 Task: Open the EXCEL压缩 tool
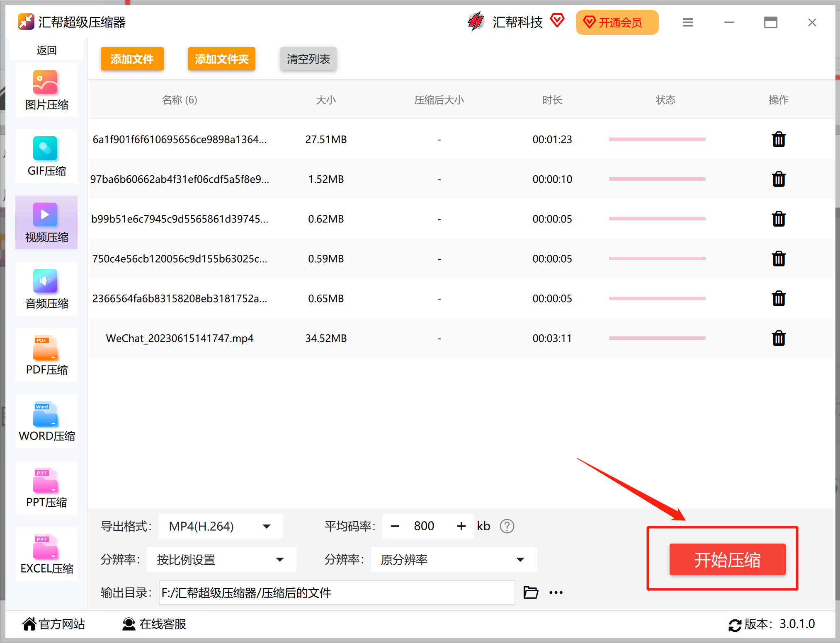click(46, 554)
